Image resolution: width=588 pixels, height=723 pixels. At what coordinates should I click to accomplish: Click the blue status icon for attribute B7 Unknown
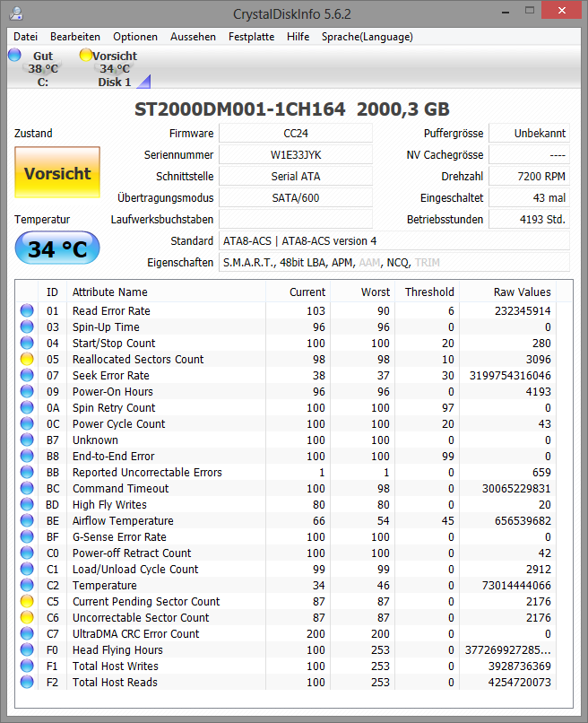click(27, 440)
